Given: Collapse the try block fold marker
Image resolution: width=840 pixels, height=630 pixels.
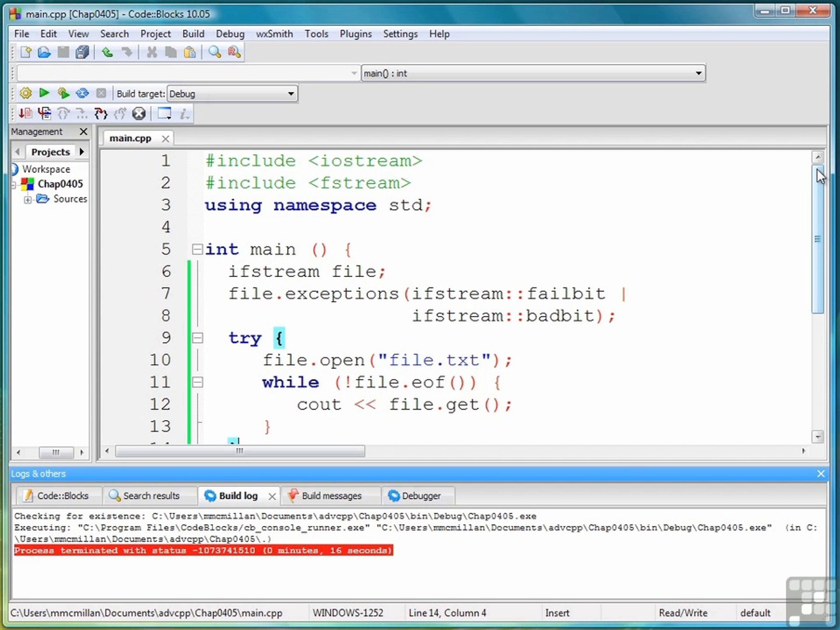Looking at the screenshot, I should coord(197,338).
